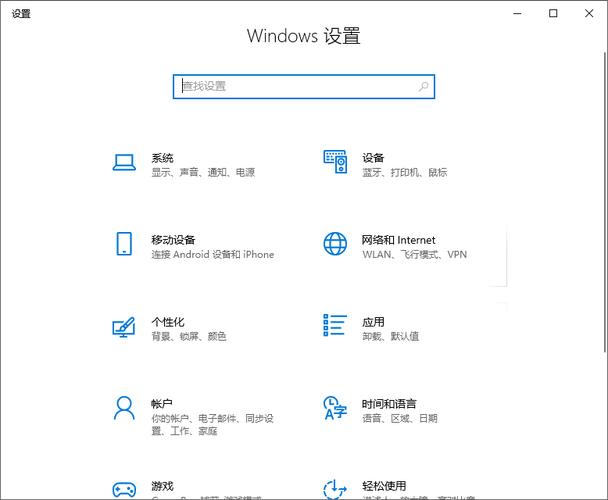Open the 游戏 controller icon
This screenshot has width=608, height=500.
pyautogui.click(x=124, y=488)
